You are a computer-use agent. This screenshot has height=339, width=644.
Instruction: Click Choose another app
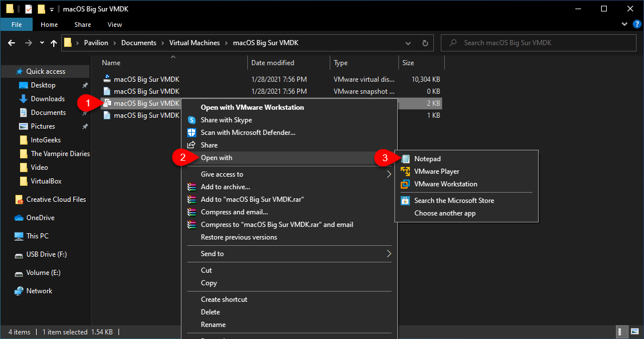point(467,213)
